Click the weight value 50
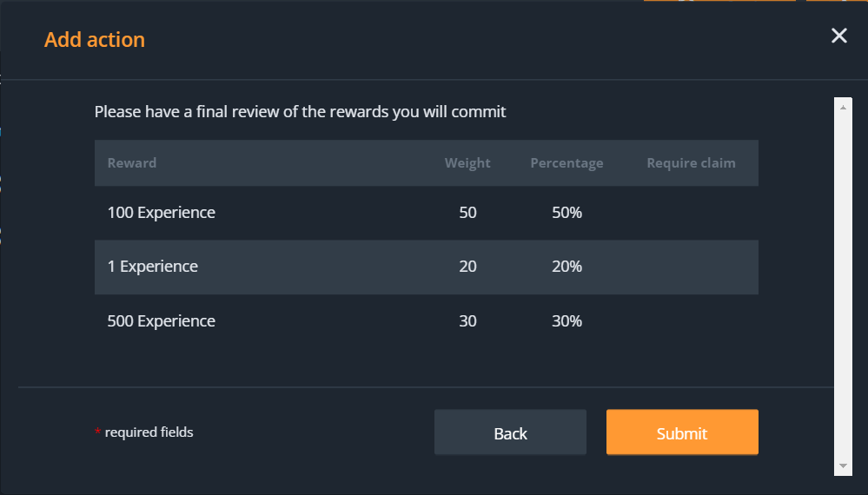The width and height of the screenshot is (868, 495). 467,213
